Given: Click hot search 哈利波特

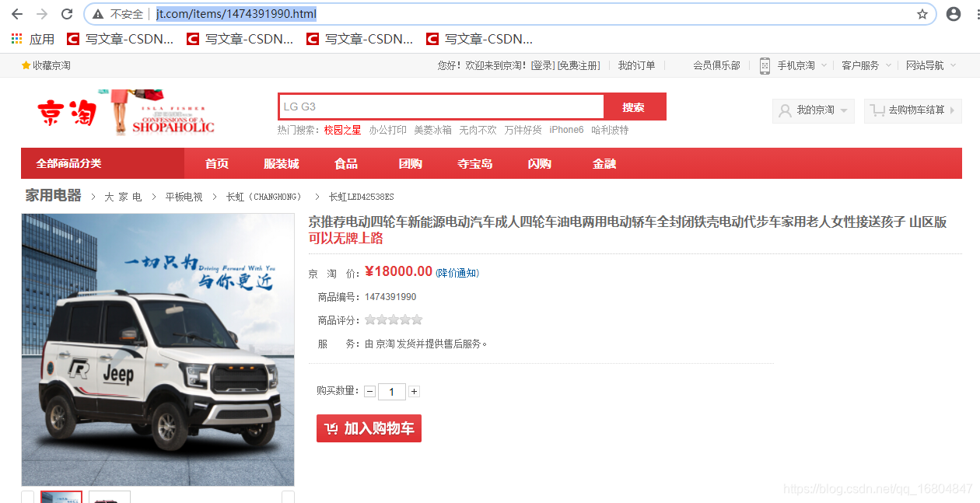Looking at the screenshot, I should (610, 130).
